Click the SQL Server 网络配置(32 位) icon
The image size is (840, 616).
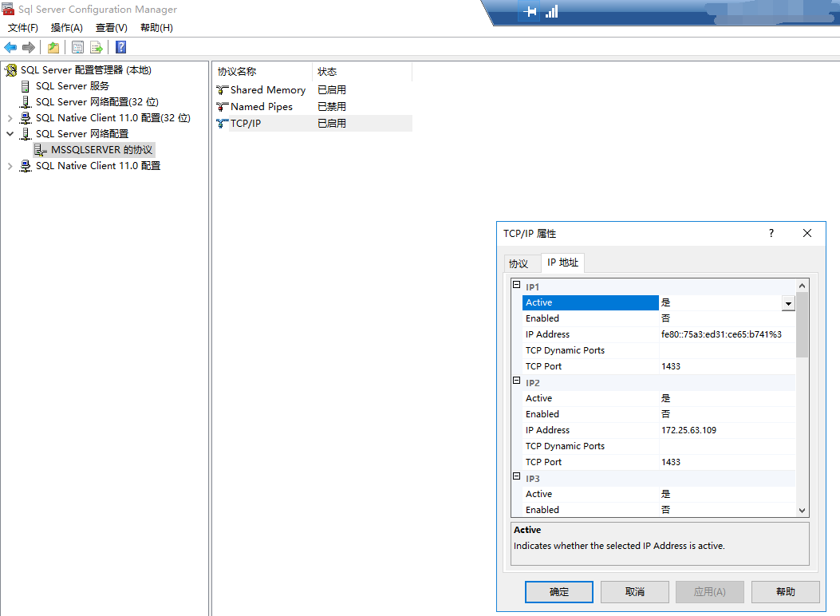[26, 102]
